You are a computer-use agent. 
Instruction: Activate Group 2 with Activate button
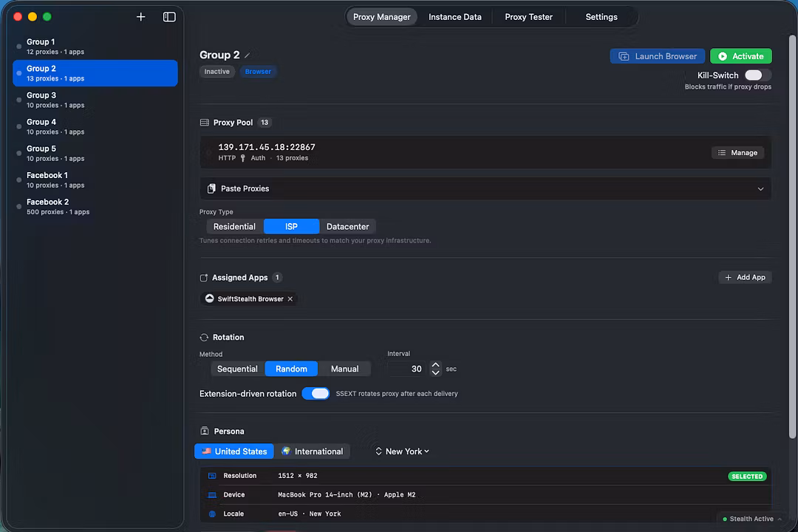tap(740, 56)
